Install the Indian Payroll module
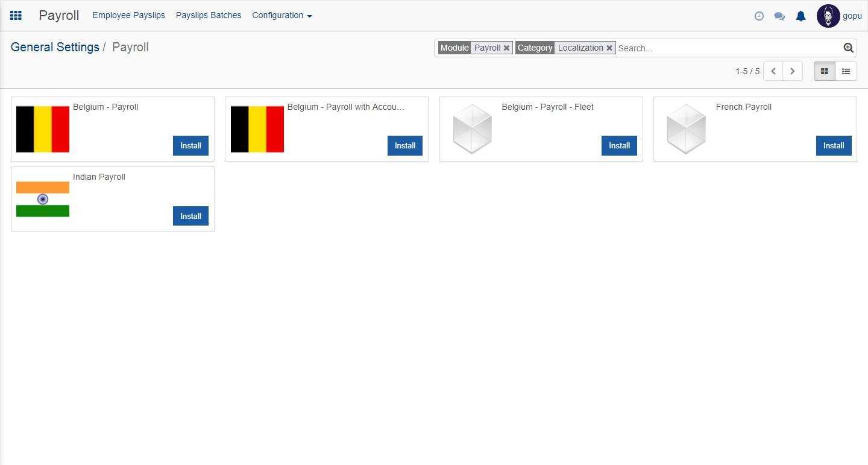The height and width of the screenshot is (465, 868). coord(190,216)
